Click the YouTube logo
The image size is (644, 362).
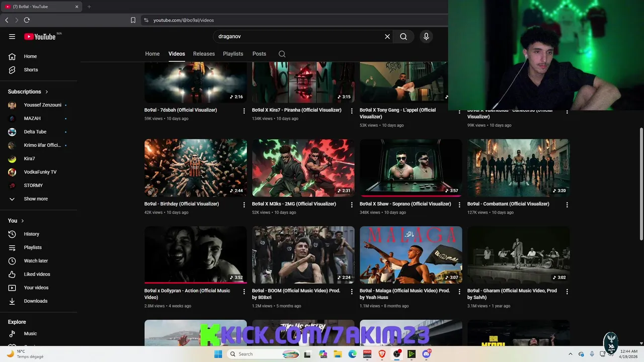[40, 36]
